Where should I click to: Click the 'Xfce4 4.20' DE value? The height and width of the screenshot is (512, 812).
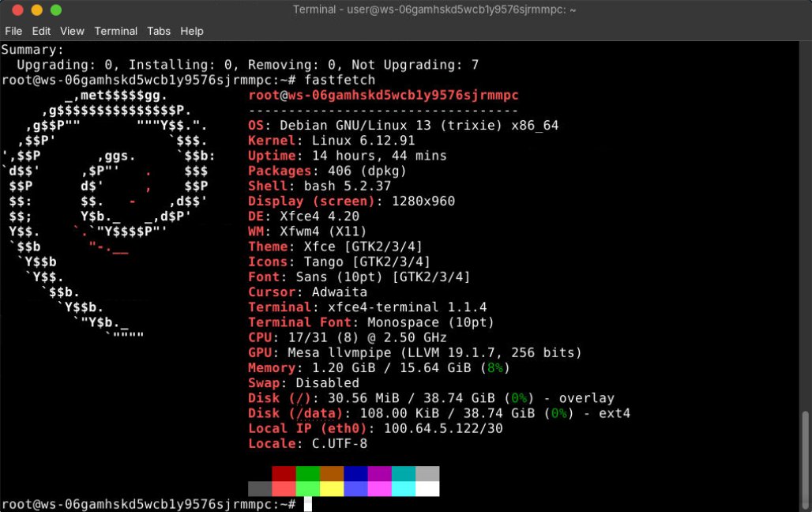(320, 216)
